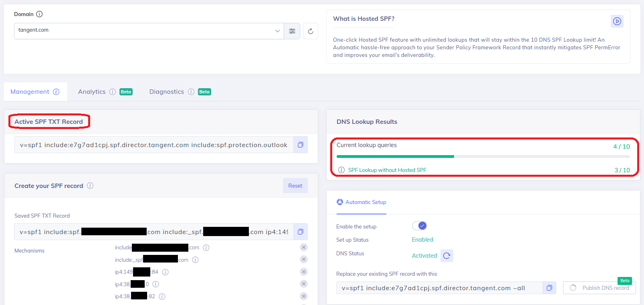Refresh the domain list
The width and height of the screenshot is (644, 305).
[311, 31]
